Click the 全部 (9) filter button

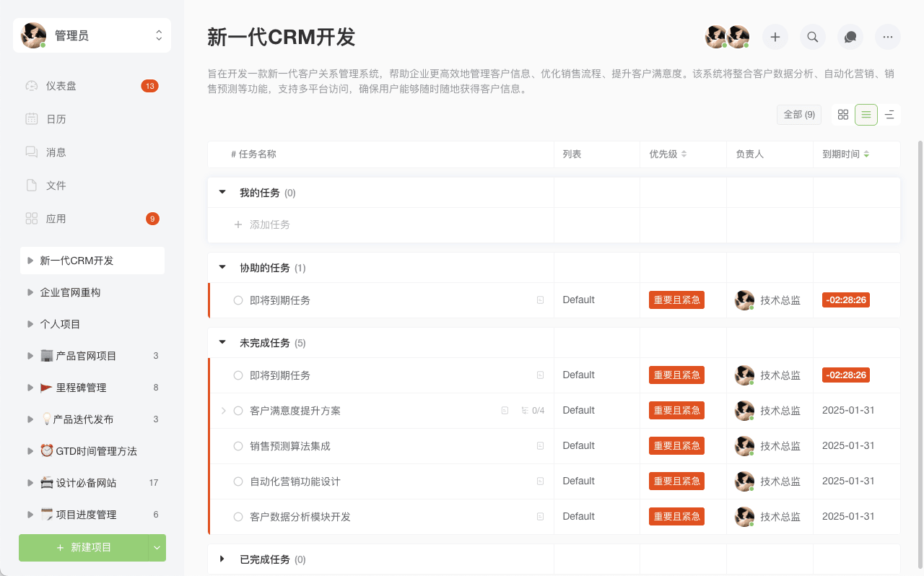pyautogui.click(x=799, y=115)
